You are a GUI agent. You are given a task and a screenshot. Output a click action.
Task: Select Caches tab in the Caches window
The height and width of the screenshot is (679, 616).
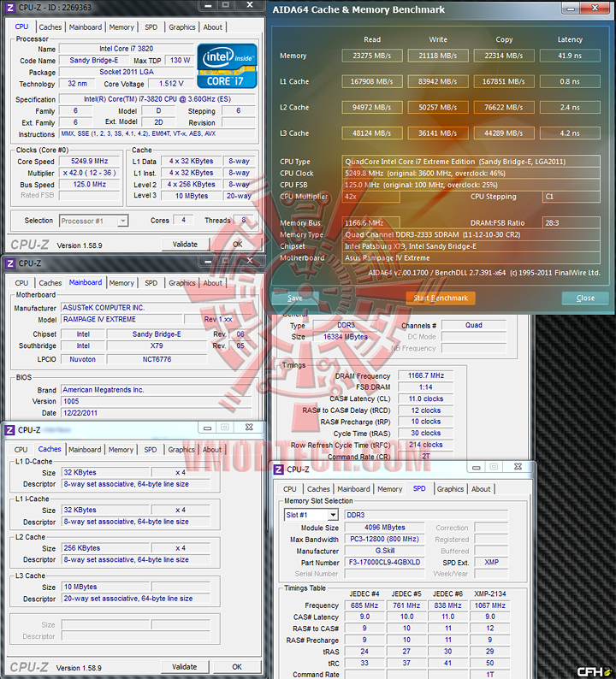coord(50,449)
